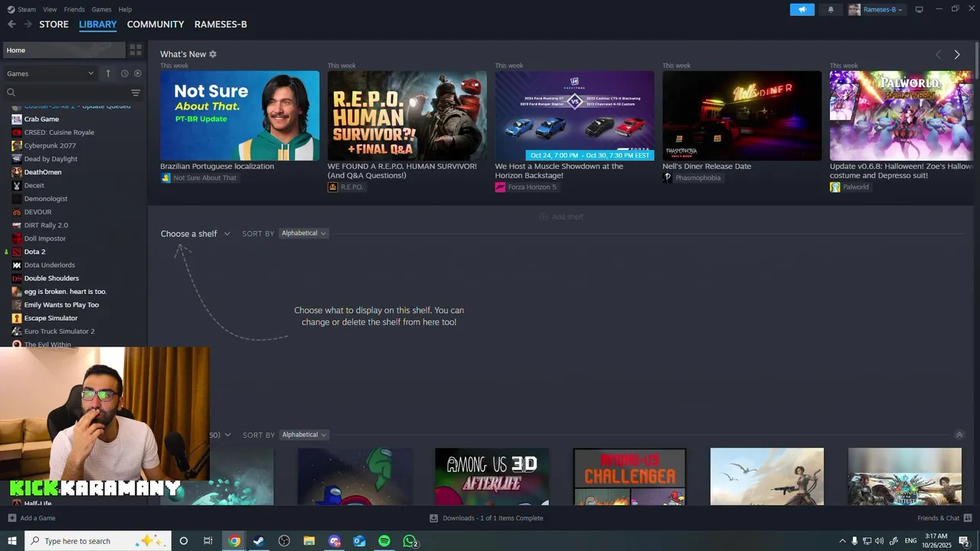Click Add shelf button
The height and width of the screenshot is (551, 980).
562,217
